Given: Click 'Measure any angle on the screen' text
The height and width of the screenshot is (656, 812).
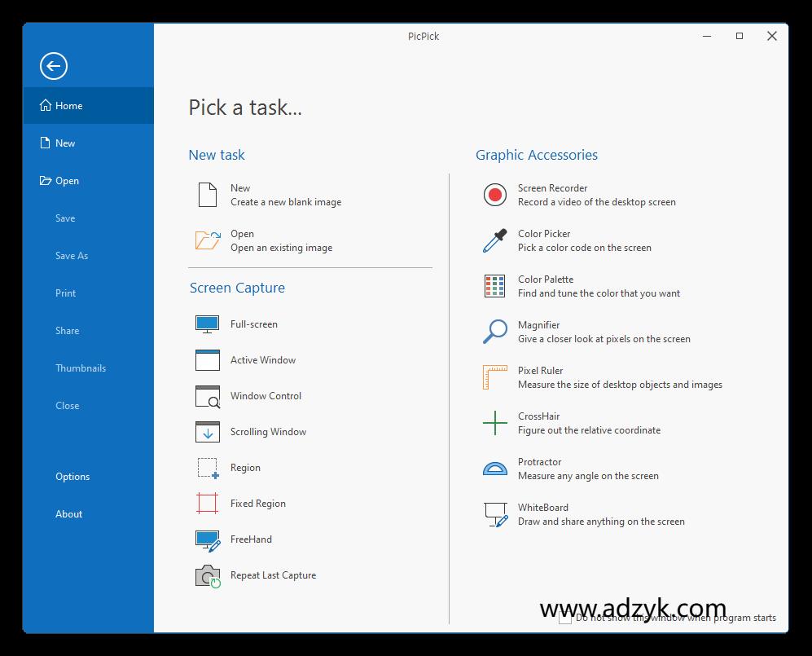Looking at the screenshot, I should click(588, 476).
